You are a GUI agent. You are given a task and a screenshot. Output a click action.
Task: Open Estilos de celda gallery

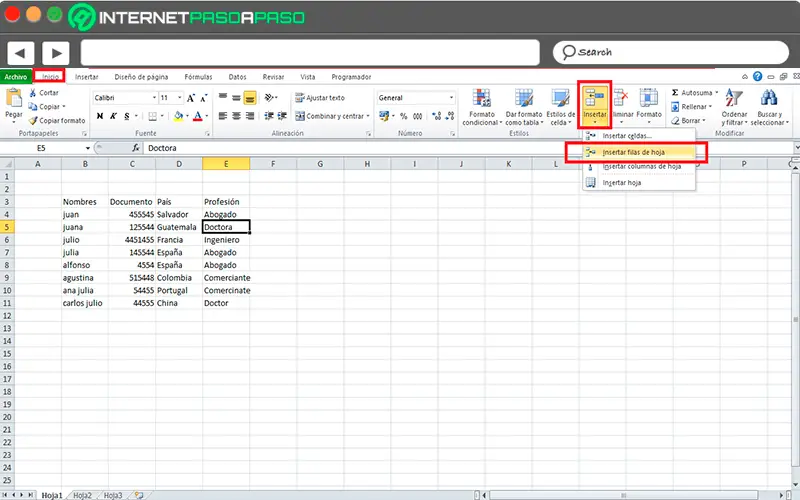coord(561,107)
